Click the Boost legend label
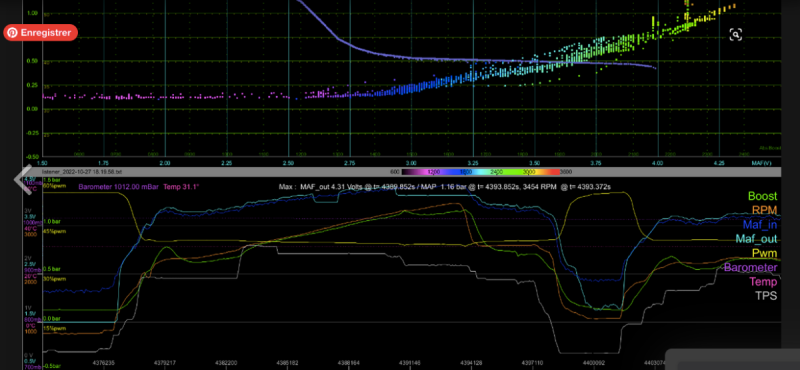800x370 pixels. tap(762, 196)
